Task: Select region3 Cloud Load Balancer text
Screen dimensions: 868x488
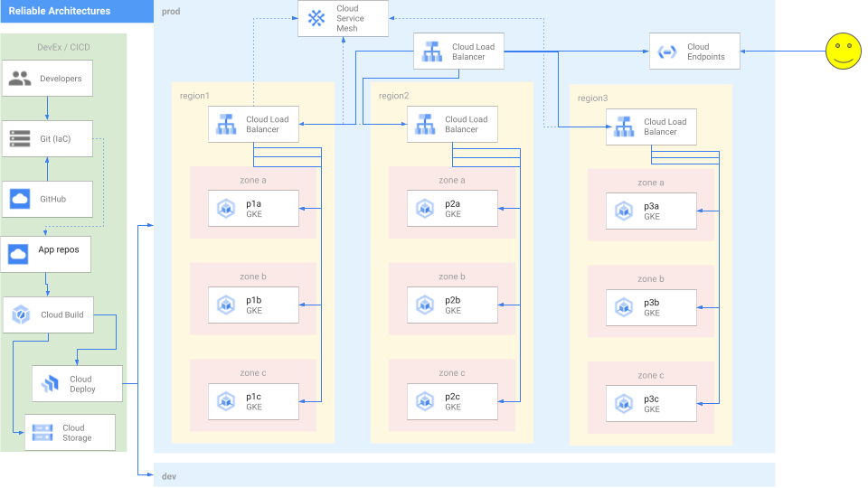Action: click(x=665, y=127)
